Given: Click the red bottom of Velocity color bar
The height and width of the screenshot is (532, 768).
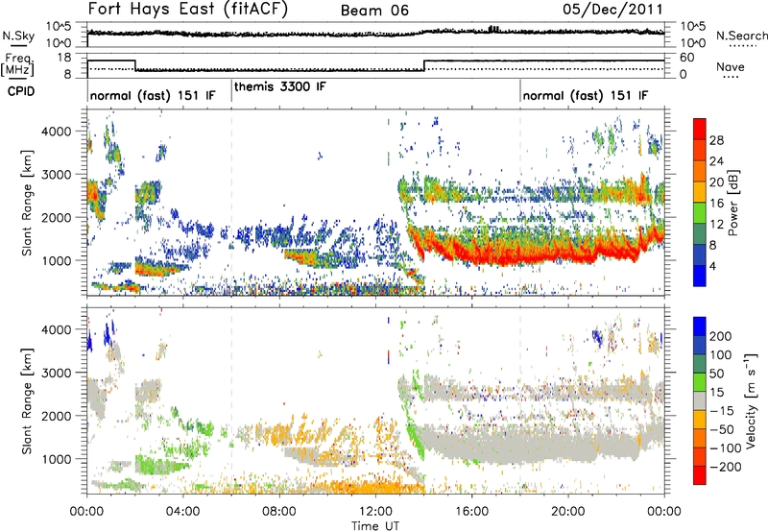Looking at the screenshot, I should point(700,475).
